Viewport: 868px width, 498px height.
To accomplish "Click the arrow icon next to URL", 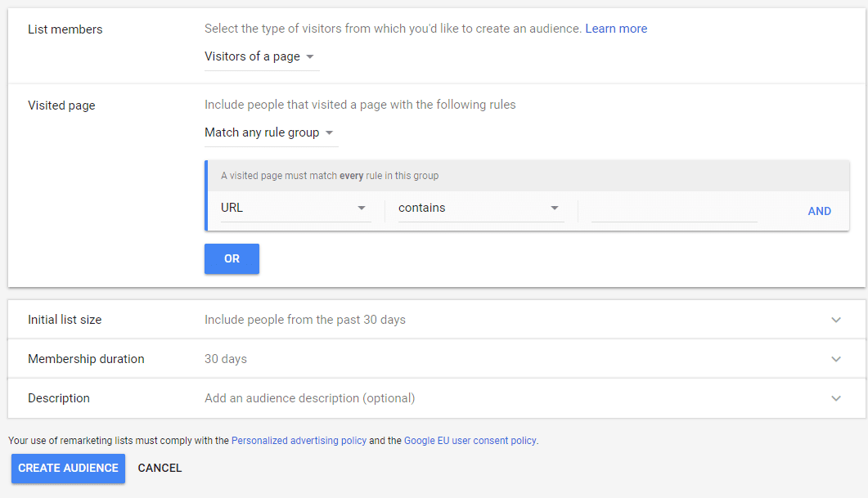I will [361, 208].
